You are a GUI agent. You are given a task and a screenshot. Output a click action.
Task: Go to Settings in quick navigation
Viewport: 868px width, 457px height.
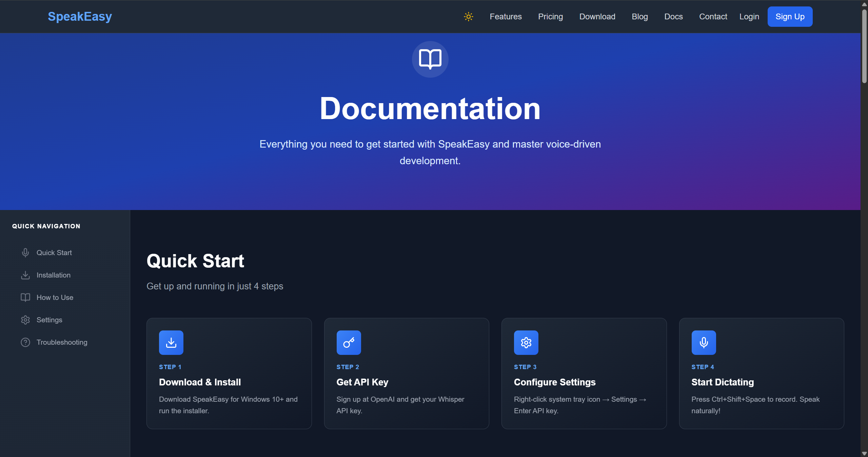point(49,320)
